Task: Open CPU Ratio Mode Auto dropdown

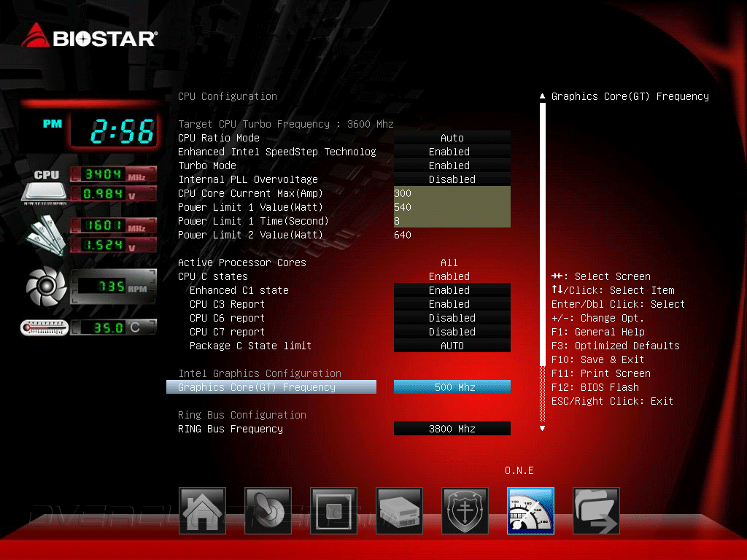Action: point(452,138)
